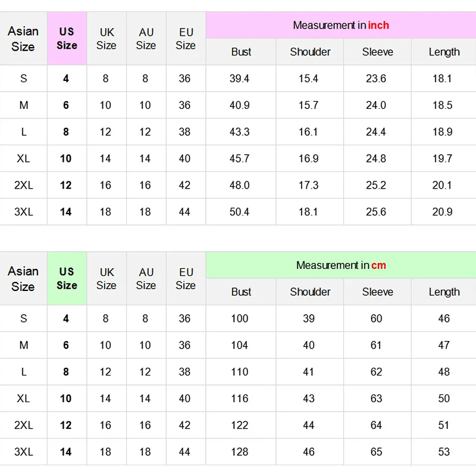Click the 2XL row label in inch table
Image resolution: width=476 pixels, height=476 pixels.
(24, 185)
